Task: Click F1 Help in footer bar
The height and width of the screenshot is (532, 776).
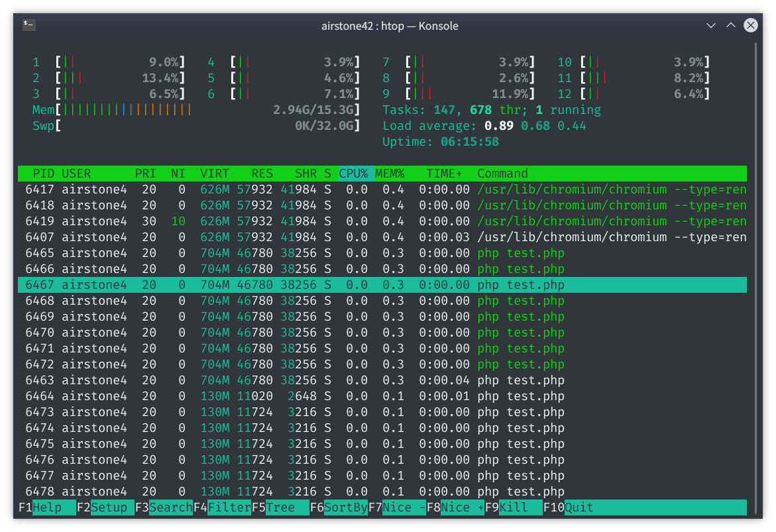Action: (x=46, y=507)
